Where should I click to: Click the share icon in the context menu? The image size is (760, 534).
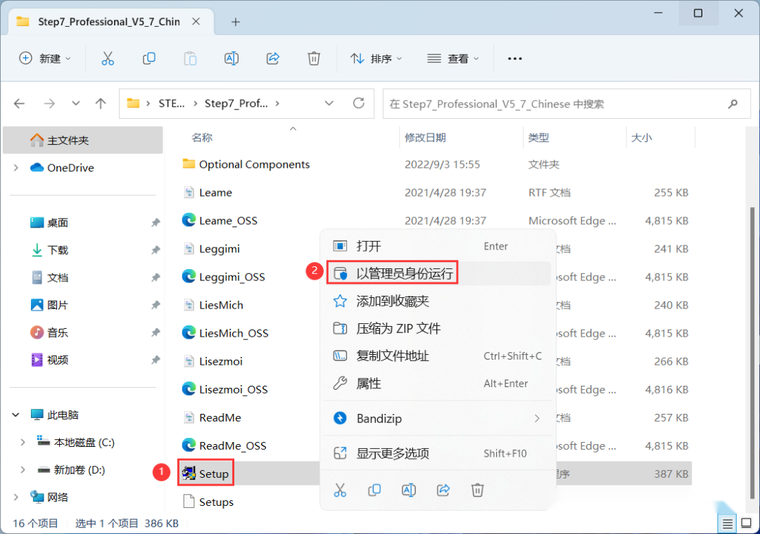[x=443, y=490]
